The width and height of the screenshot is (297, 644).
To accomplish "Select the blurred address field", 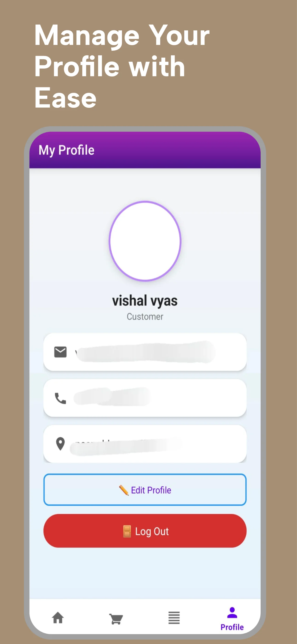I will [x=145, y=444].
